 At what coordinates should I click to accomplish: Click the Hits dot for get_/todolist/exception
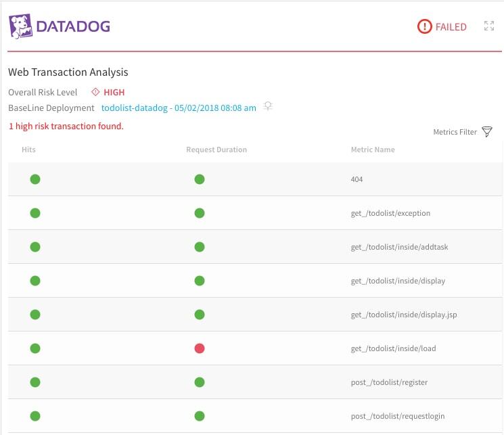pyautogui.click(x=35, y=213)
